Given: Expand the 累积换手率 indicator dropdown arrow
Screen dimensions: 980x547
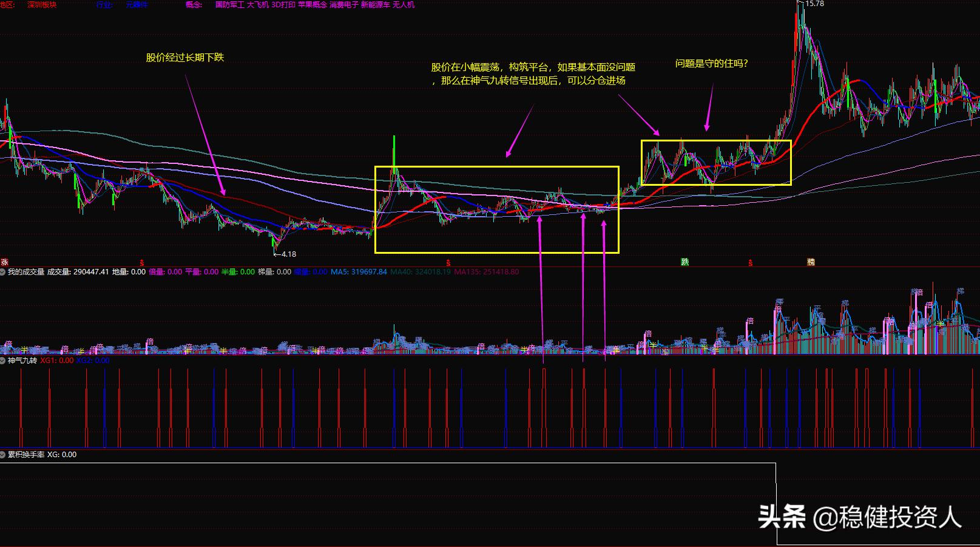Looking at the screenshot, I should (x=3, y=455).
